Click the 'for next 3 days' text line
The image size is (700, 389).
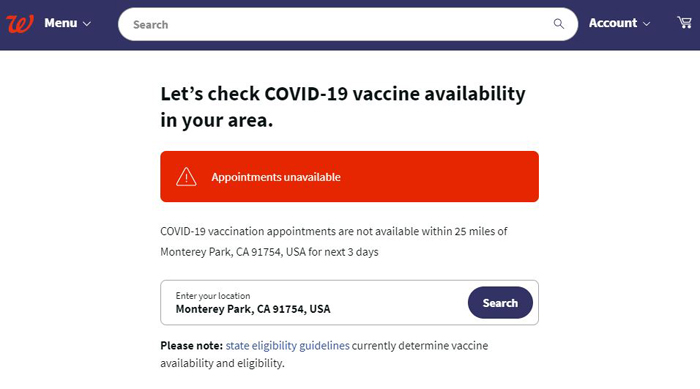[x=269, y=252]
